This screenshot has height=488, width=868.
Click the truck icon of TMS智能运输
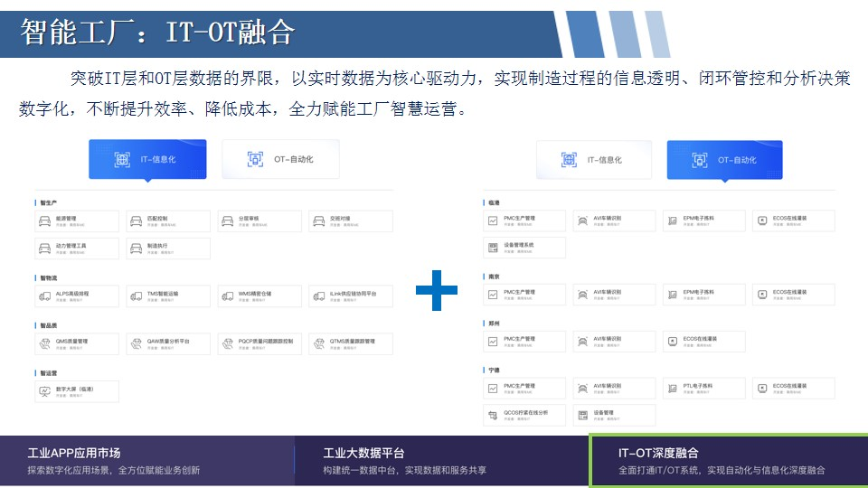137,296
